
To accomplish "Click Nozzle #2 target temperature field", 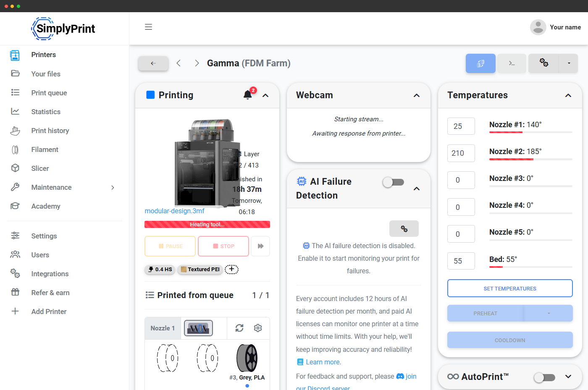I will (461, 153).
